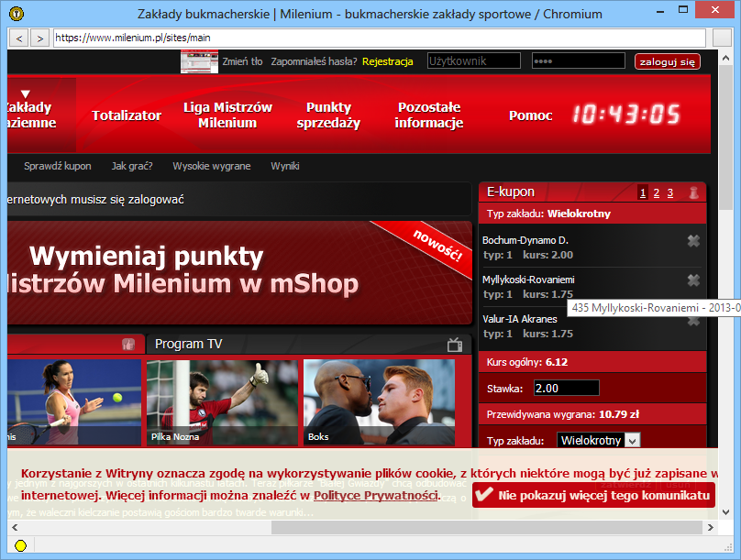Select E-kupon page 3
This screenshot has width=741, height=560.
pos(670,192)
